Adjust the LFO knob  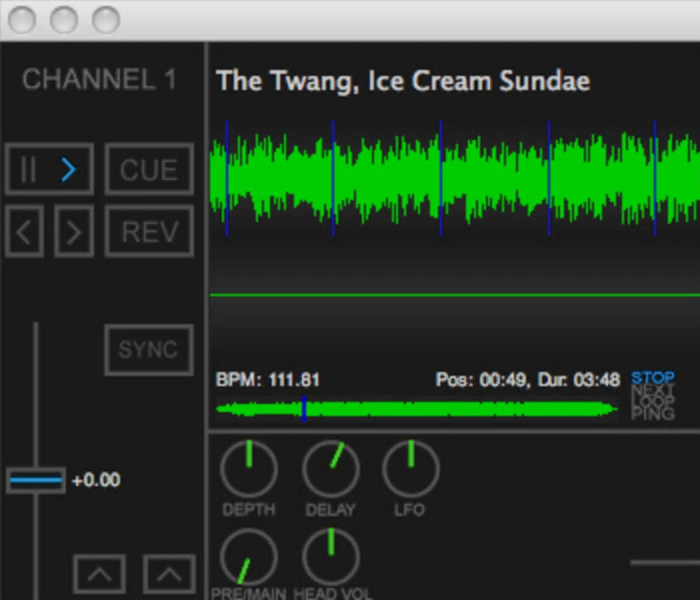coord(410,468)
